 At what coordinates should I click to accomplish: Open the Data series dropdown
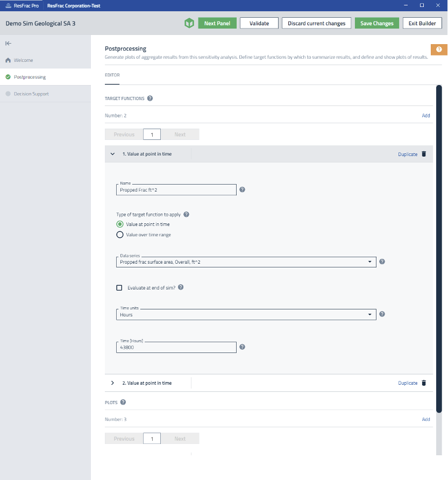pyautogui.click(x=246, y=262)
